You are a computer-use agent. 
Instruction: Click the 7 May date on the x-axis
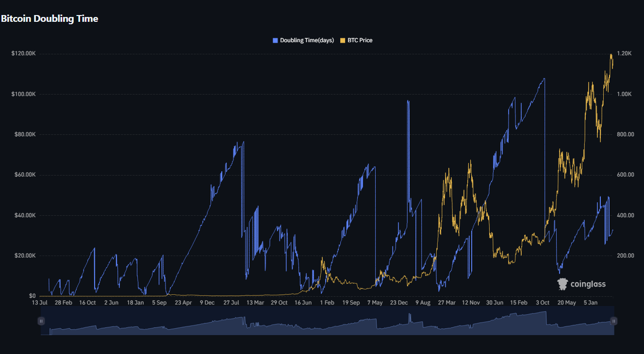coord(375,303)
